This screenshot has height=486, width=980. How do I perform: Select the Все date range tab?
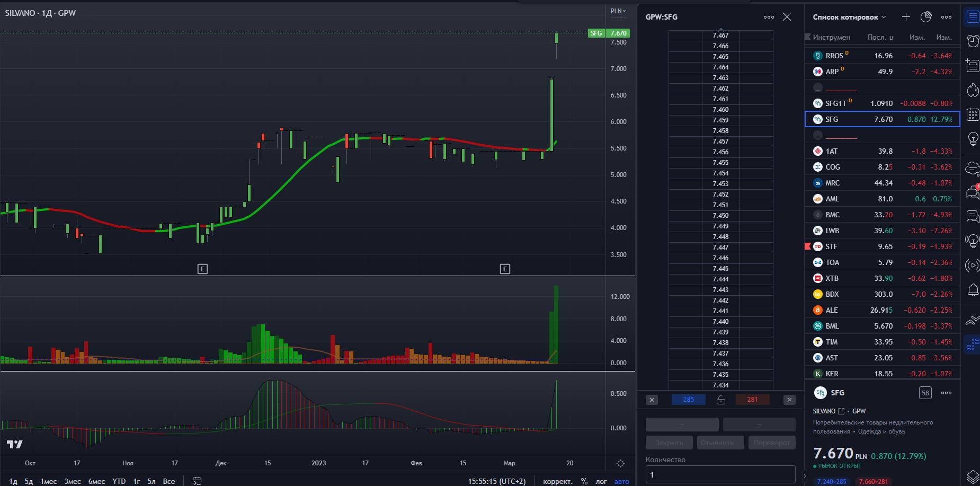tap(169, 481)
